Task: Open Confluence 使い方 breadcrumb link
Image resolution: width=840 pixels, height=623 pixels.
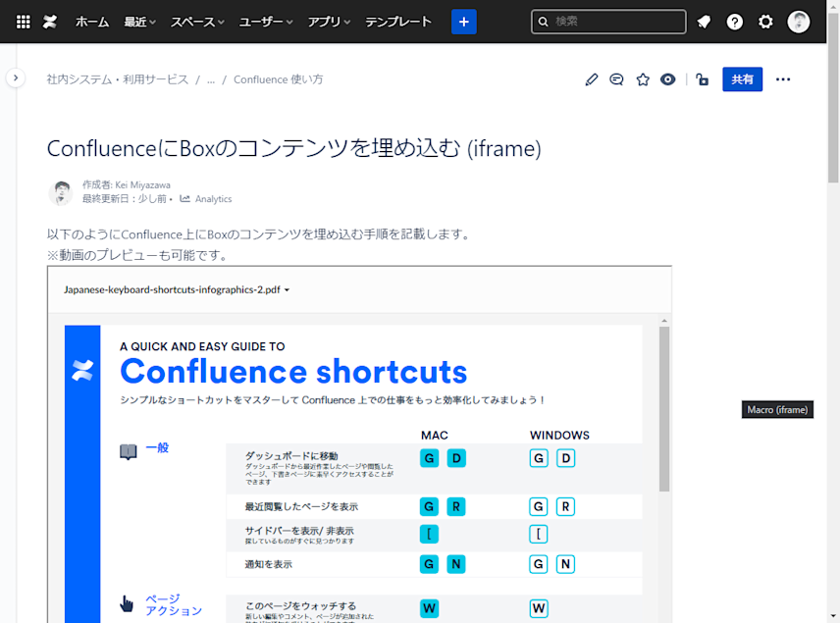Action: (278, 79)
